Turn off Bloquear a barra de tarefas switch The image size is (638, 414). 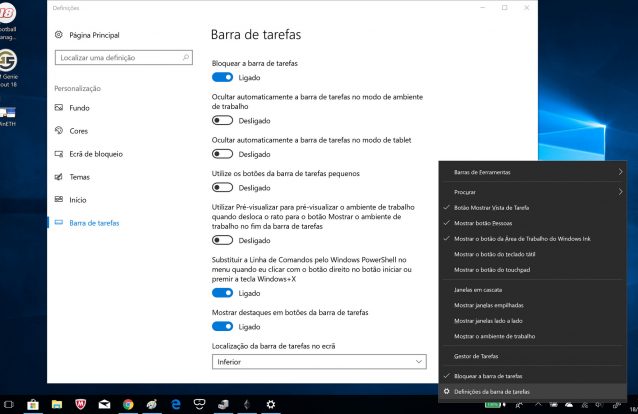pos(223,76)
